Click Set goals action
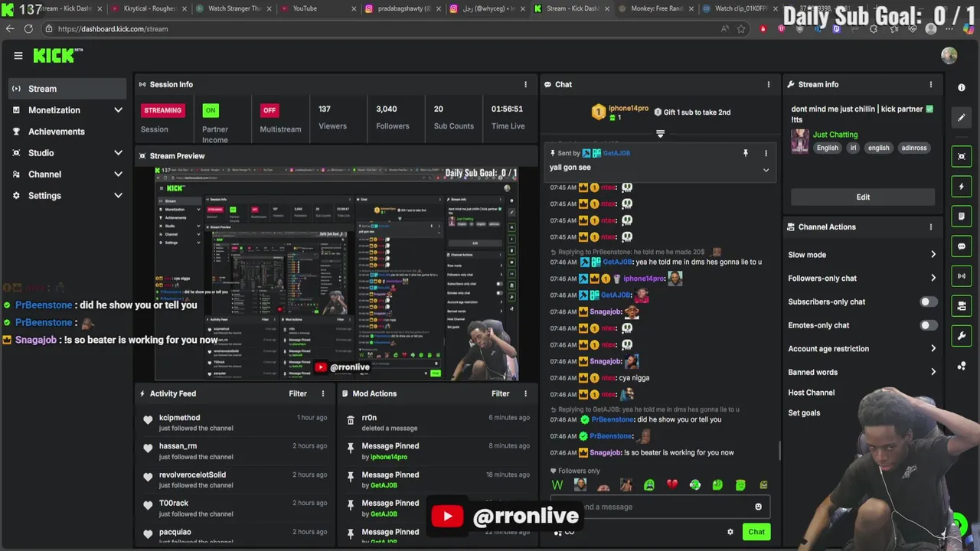 pyautogui.click(x=804, y=412)
